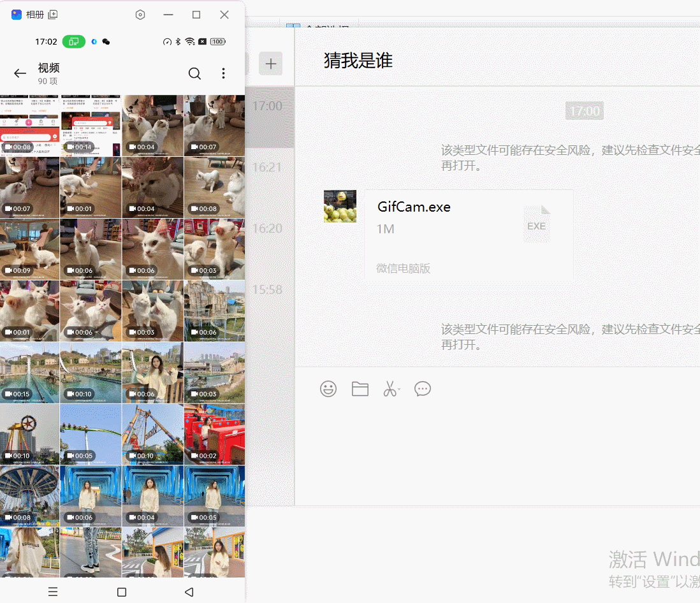Open the 00:06 rocky cliff scenery video
700x603 pixels.
tap(214, 311)
